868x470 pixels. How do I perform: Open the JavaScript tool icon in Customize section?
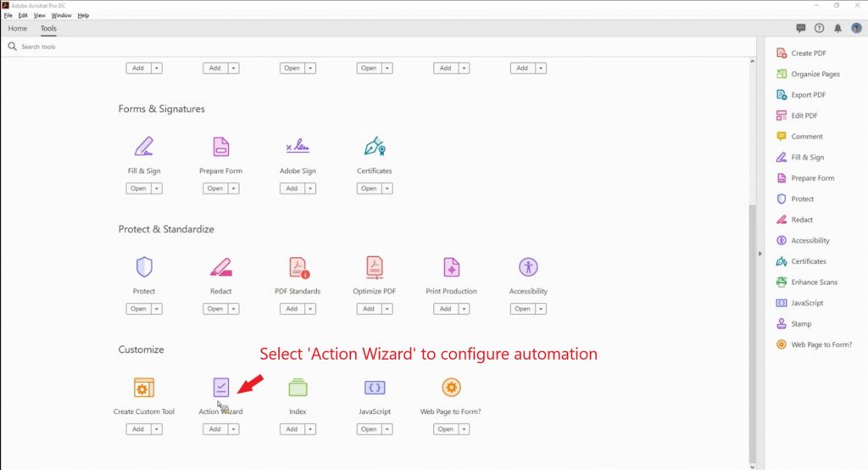click(x=375, y=388)
